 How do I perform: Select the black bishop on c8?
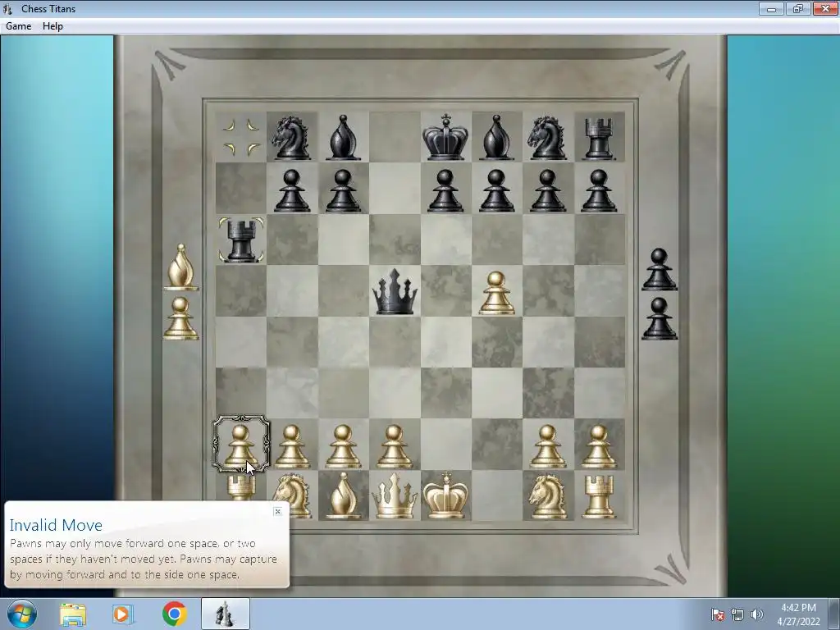coord(343,138)
